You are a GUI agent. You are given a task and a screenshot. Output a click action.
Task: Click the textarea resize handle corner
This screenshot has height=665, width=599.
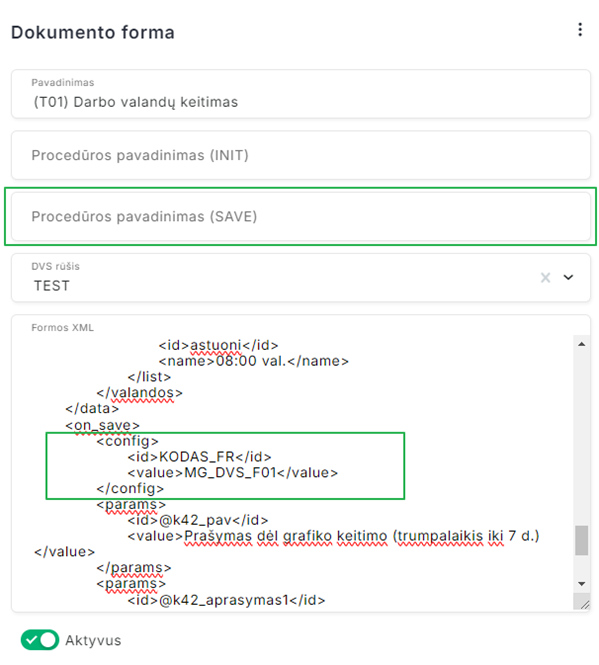584,604
